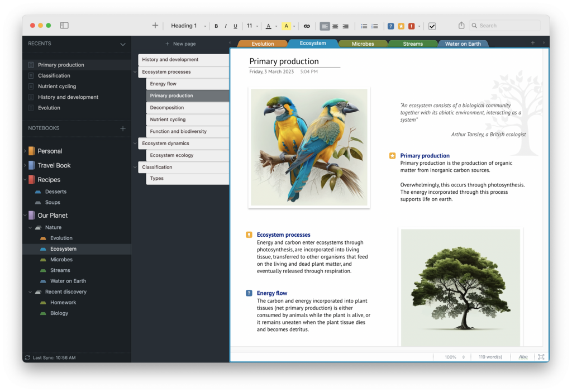
Task: Open the share icon in toolbar
Action: point(461,25)
